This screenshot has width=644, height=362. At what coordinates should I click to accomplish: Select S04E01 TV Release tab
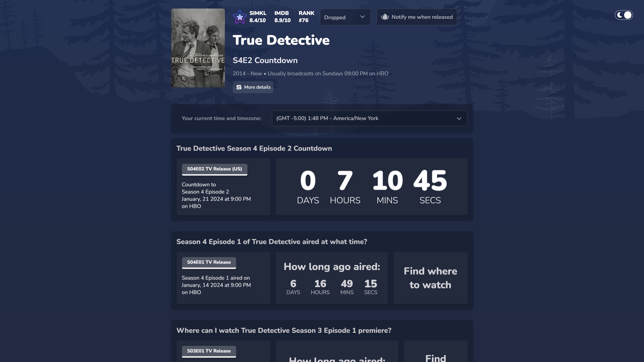(209, 262)
